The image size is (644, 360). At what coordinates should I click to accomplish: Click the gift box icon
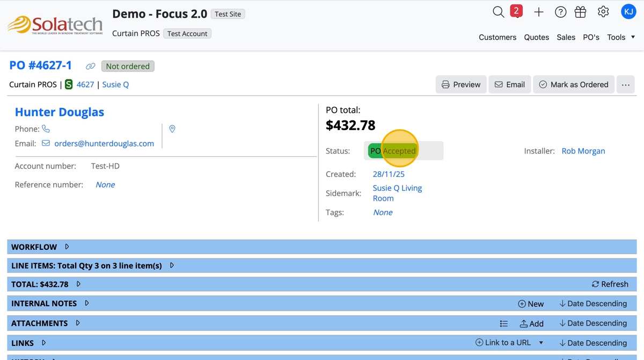click(580, 12)
